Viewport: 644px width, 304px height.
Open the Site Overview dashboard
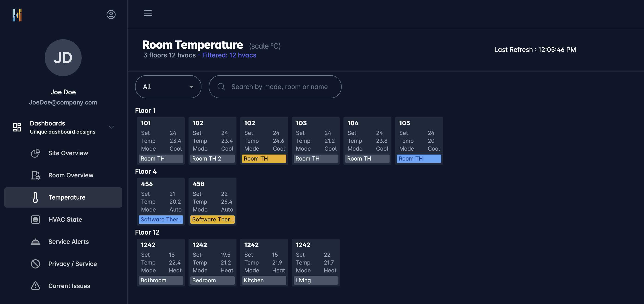[x=68, y=153]
